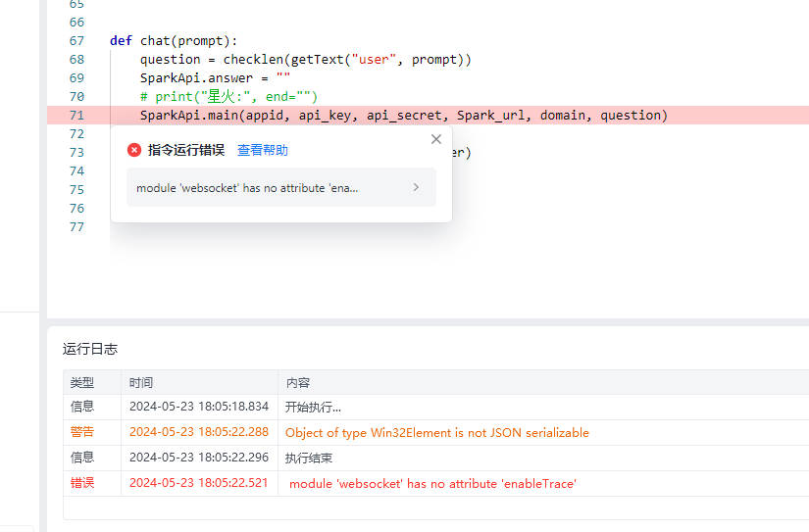Click the red error icon in popup

click(134, 150)
